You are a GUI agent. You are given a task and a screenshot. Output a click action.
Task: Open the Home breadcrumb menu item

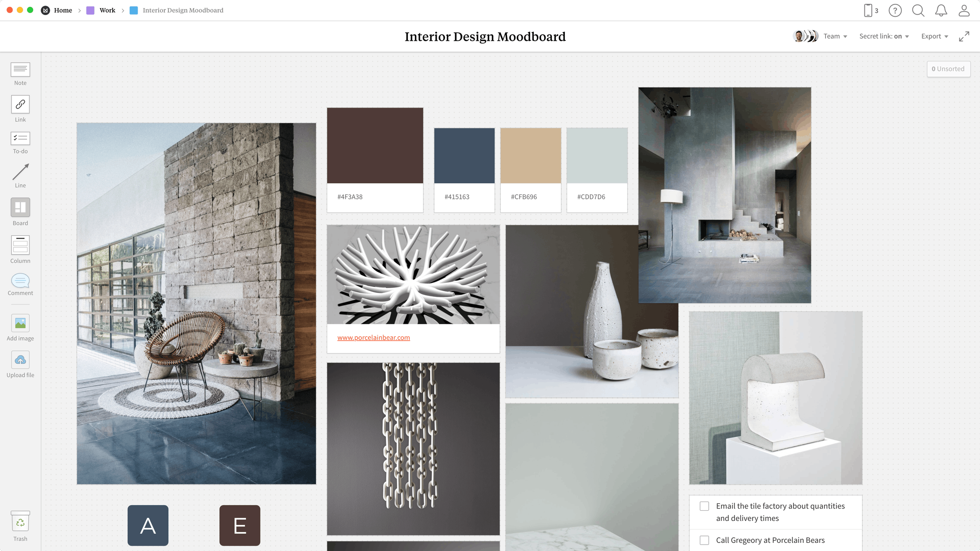click(x=63, y=10)
